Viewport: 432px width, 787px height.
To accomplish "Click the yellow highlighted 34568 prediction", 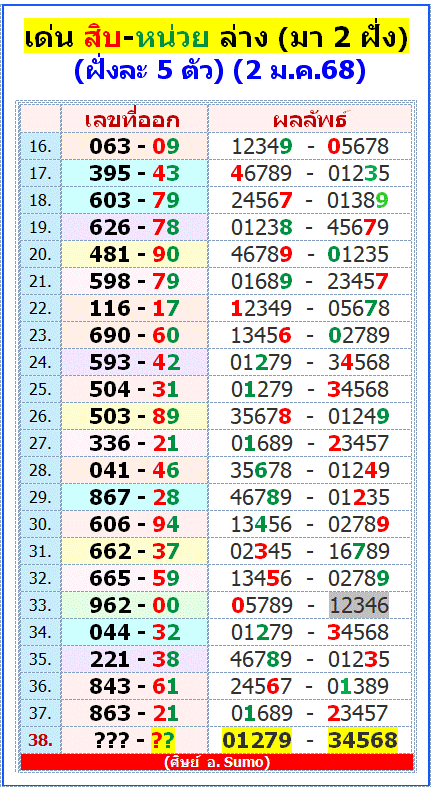I will [x=363, y=740].
